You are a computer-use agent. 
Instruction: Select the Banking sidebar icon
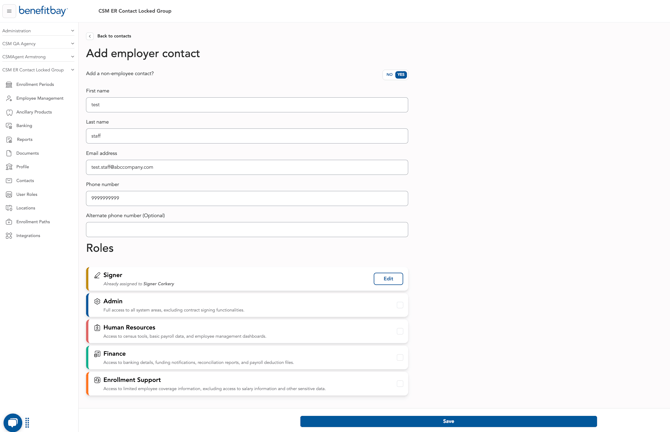(9, 126)
